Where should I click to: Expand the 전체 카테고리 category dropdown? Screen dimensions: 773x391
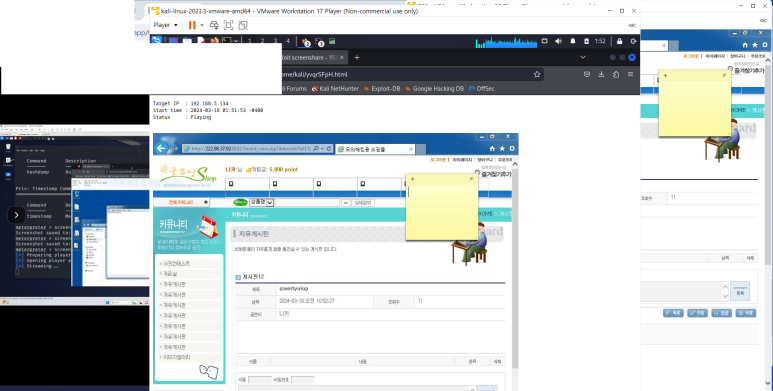181,202
